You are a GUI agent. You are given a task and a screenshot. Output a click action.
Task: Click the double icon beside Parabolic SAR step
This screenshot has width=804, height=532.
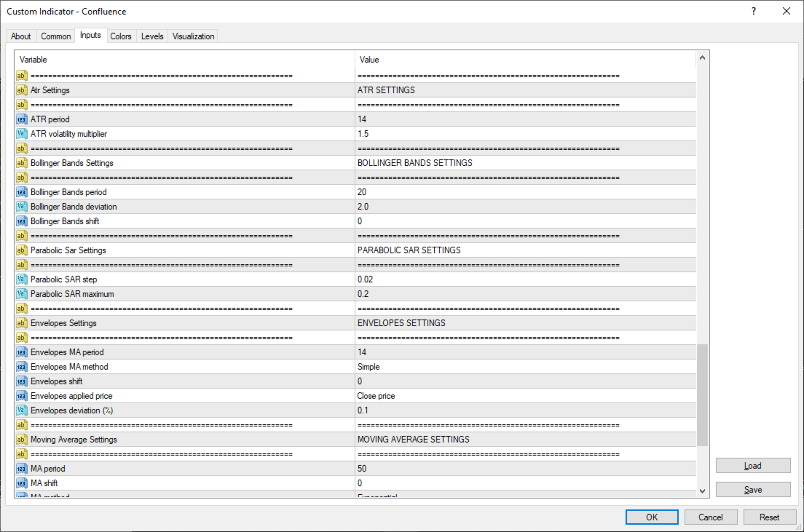tap(21, 279)
